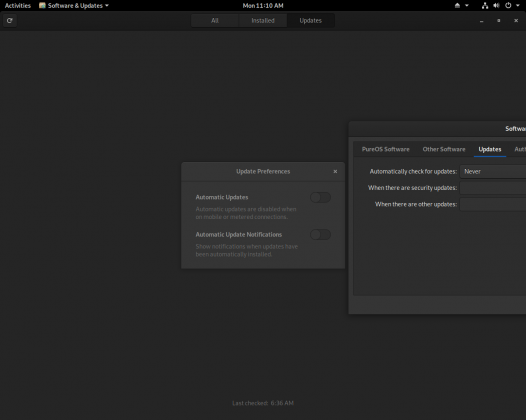Show the All view in header bar
This screenshot has width=526, height=420.
(x=215, y=20)
